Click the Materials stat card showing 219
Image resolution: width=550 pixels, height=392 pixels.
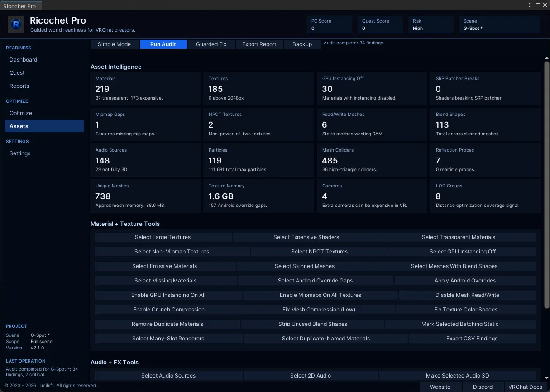pos(145,89)
